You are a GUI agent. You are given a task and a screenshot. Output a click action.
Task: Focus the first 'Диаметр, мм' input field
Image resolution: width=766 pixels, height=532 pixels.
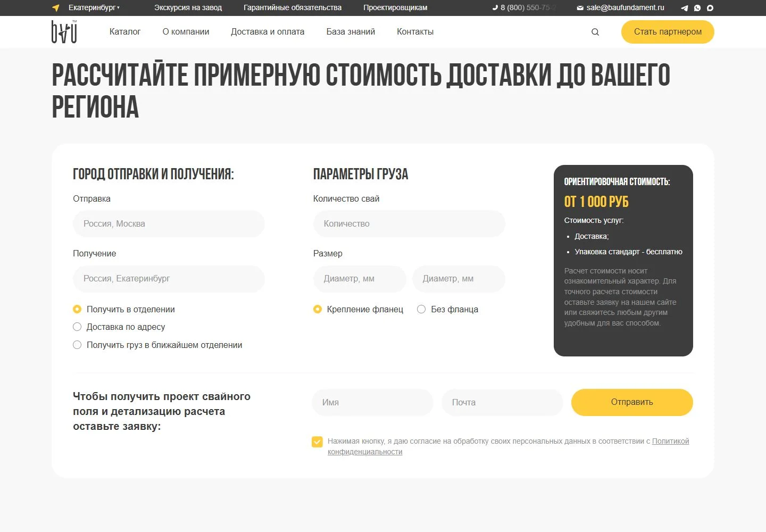tap(360, 279)
